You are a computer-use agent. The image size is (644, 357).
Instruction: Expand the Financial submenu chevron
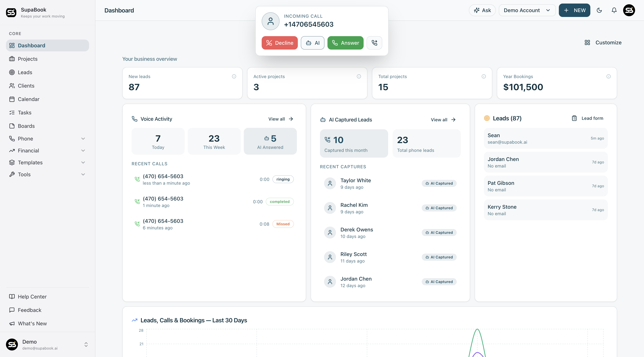[83, 151]
